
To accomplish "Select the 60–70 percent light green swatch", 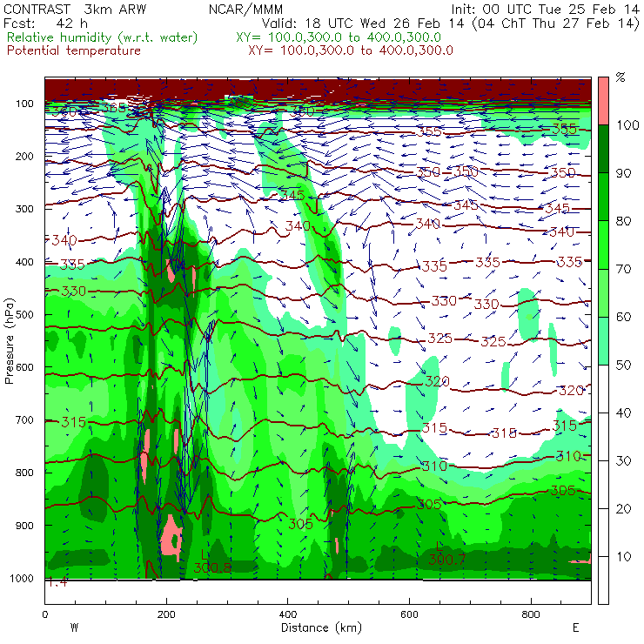I will 603,292.
